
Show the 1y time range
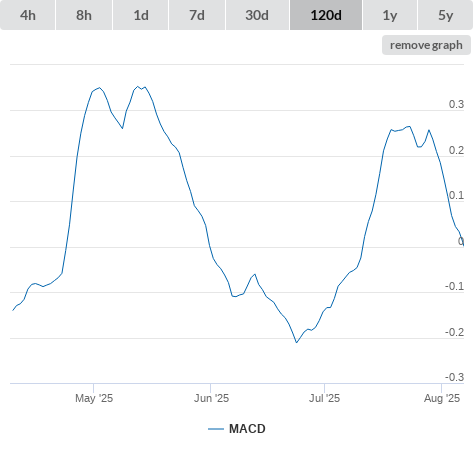[390, 15]
